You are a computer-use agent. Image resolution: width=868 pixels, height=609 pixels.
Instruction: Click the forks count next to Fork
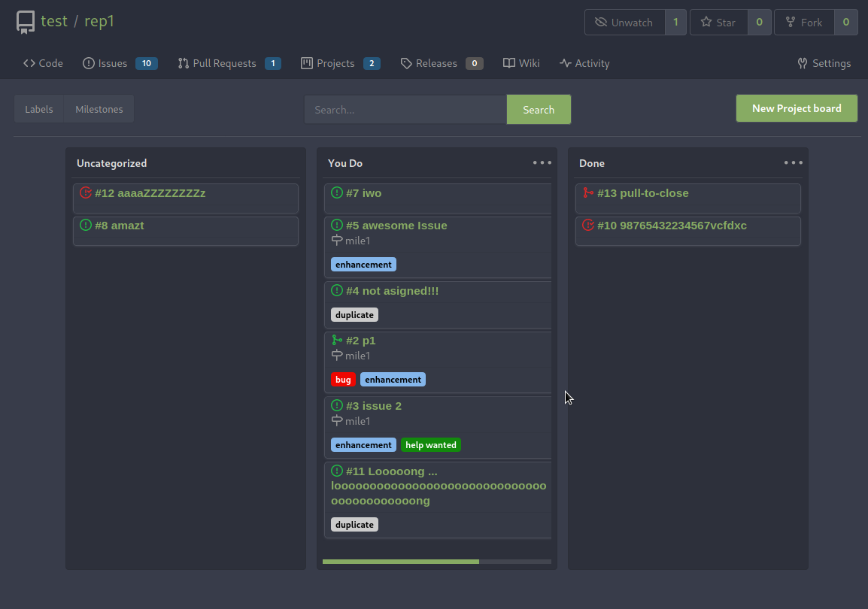pyautogui.click(x=846, y=22)
